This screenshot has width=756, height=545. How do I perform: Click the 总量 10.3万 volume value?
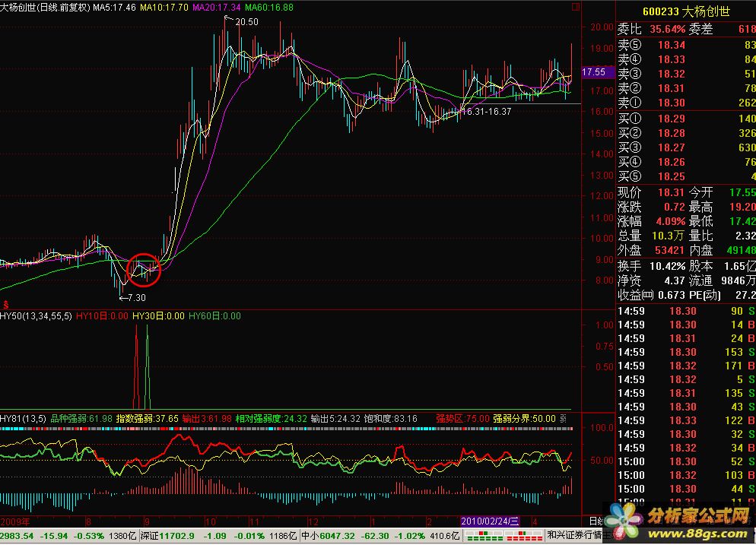pos(651,236)
